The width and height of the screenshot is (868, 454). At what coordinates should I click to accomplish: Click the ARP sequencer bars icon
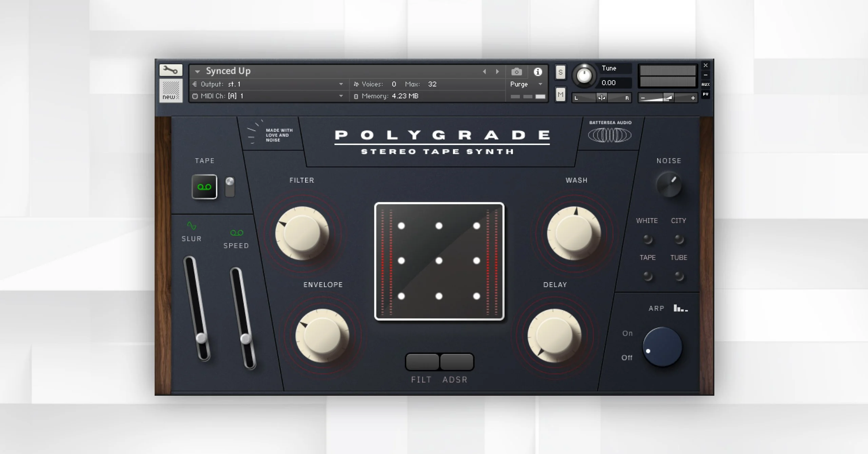[680, 308]
